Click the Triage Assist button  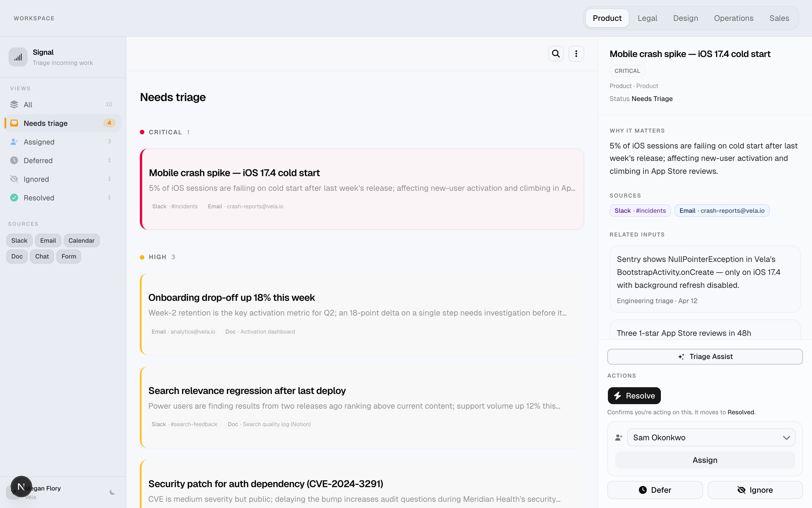point(705,356)
